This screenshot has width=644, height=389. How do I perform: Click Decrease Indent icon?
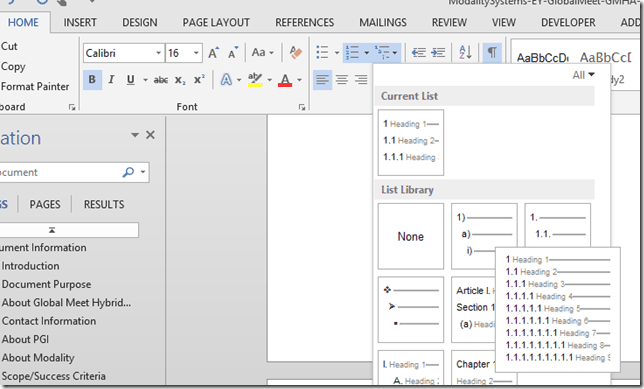419,53
